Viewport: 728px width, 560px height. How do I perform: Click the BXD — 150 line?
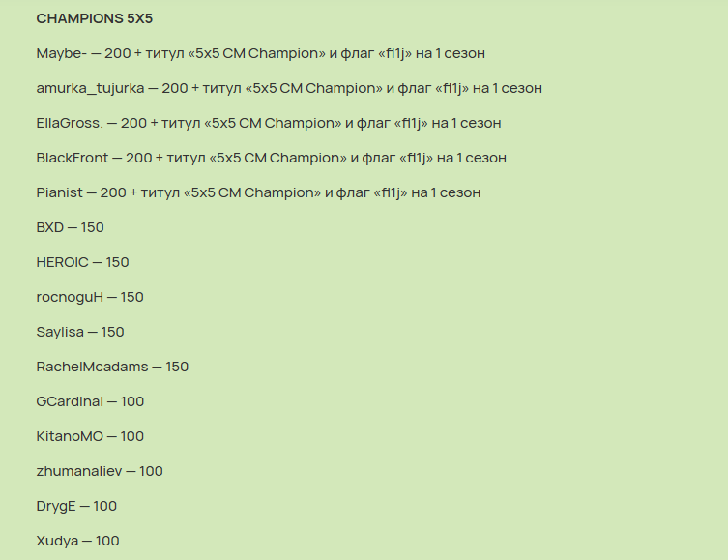click(x=71, y=227)
